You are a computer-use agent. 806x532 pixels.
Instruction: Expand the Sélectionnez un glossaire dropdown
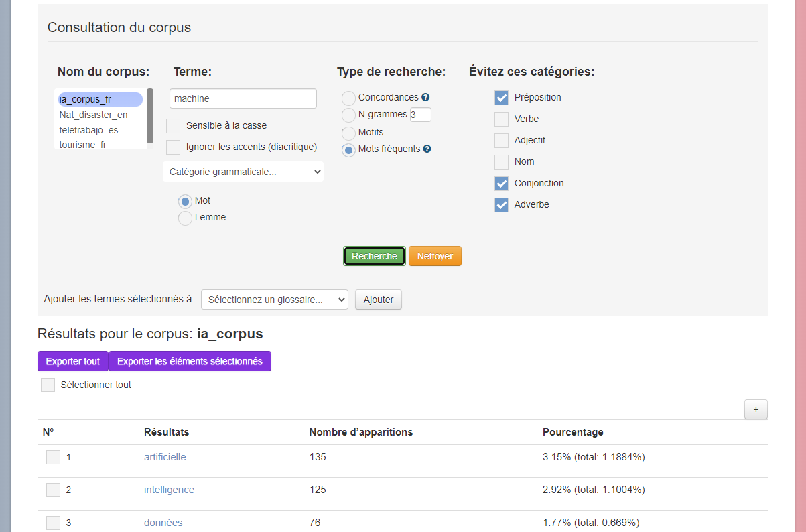[274, 300]
